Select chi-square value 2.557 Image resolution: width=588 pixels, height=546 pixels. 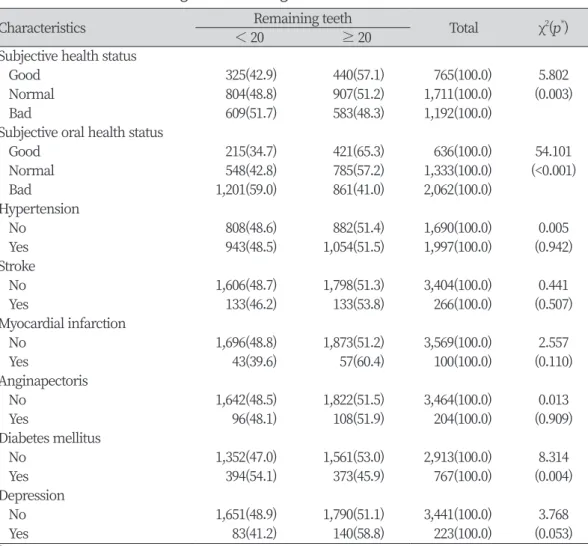[554, 343]
